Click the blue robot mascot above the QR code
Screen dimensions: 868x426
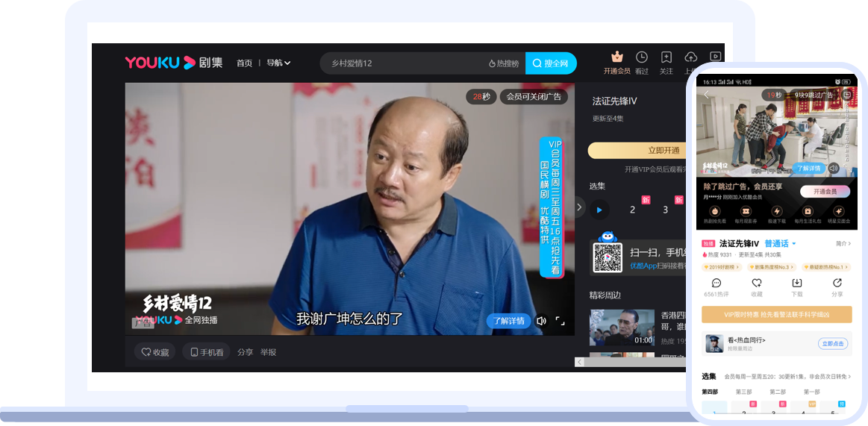click(608, 237)
